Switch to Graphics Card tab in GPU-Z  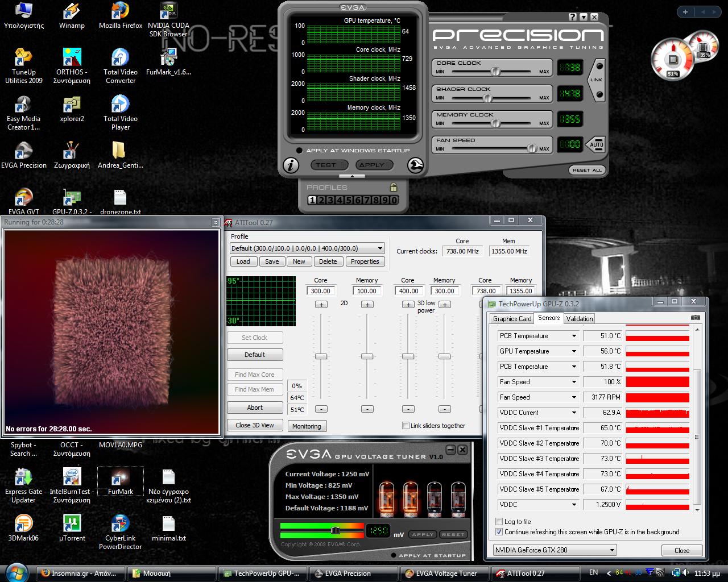pyautogui.click(x=512, y=319)
